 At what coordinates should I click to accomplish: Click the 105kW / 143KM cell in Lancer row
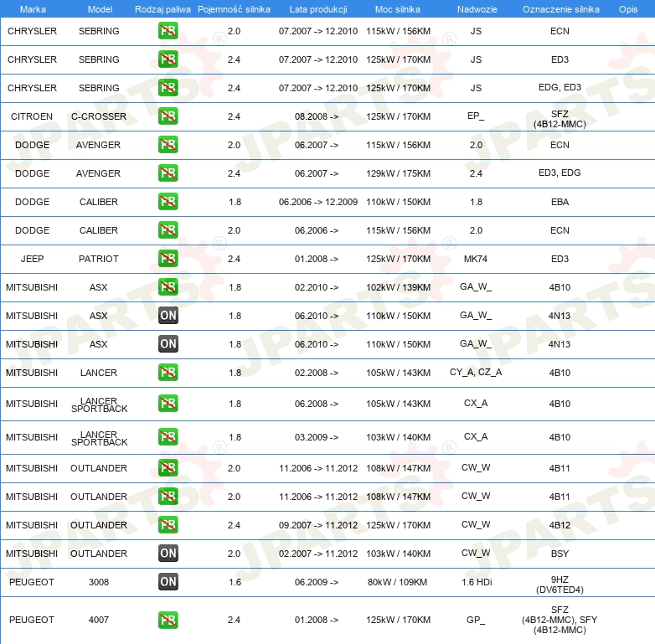coord(398,373)
